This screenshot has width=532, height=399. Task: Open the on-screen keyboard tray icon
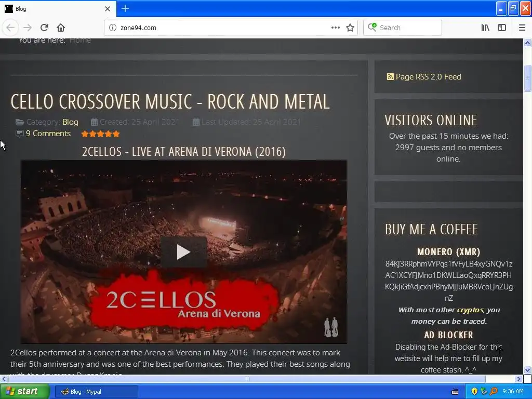[x=455, y=392]
